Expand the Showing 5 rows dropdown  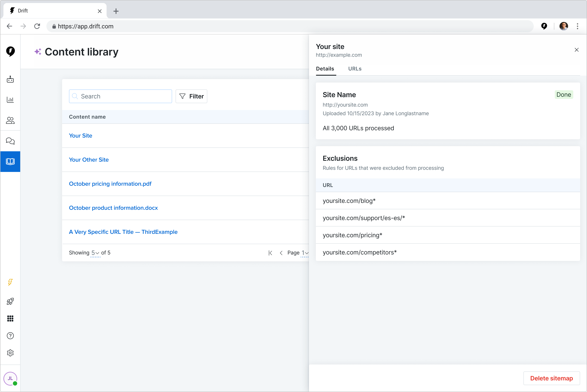95,253
